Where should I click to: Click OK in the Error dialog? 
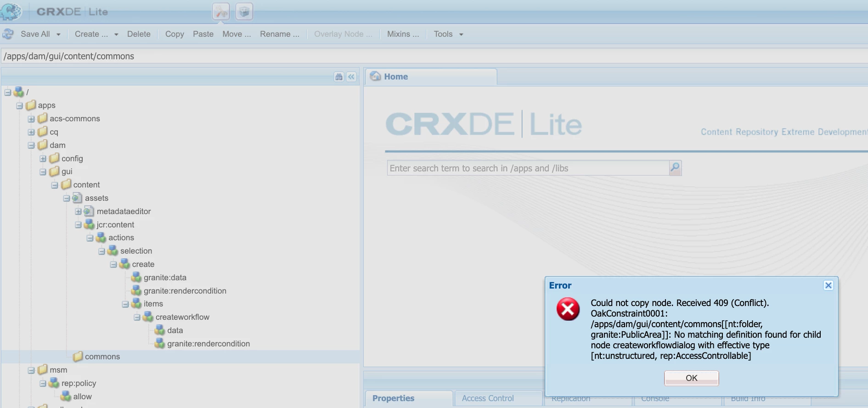click(x=691, y=378)
